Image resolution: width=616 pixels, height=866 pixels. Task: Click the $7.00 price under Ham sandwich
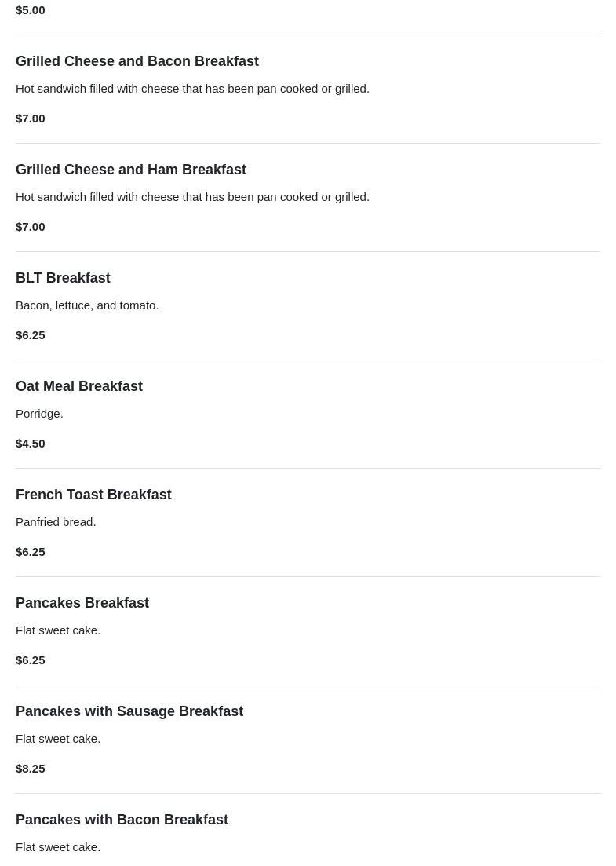coord(31,226)
